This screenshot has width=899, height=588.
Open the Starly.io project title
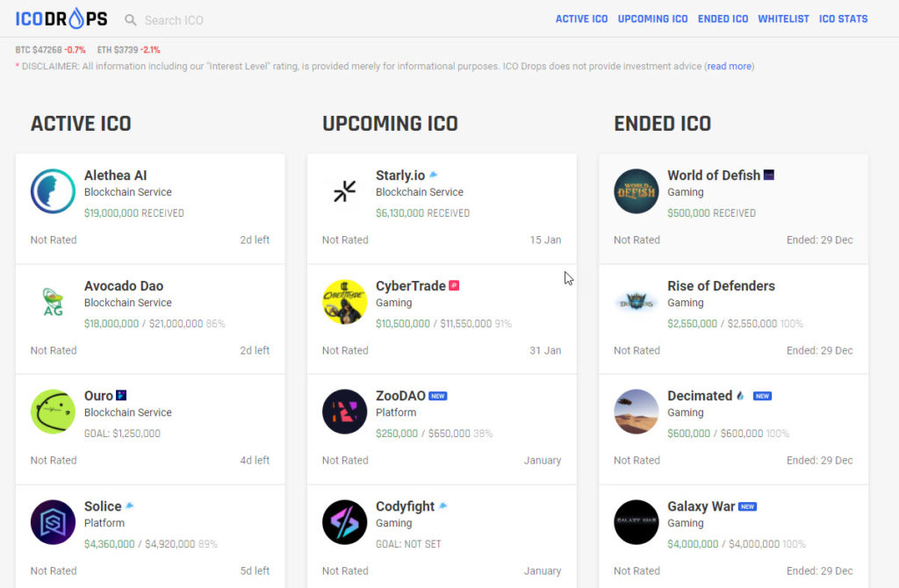400,176
